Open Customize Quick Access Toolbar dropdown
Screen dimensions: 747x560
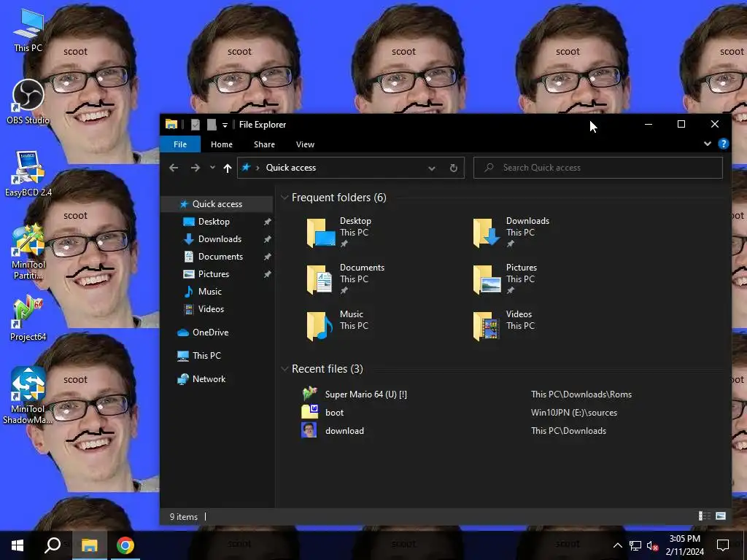pyautogui.click(x=225, y=125)
